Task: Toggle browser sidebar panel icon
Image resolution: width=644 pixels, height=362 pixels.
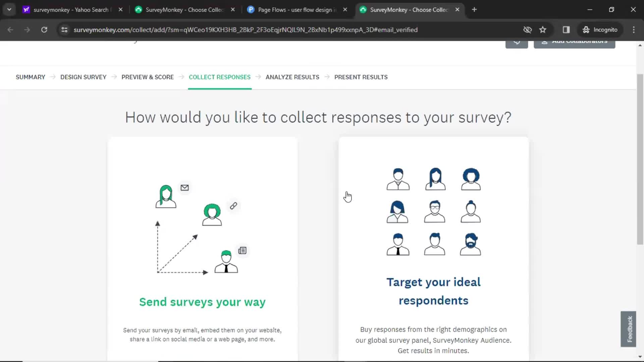Action: tap(566, 29)
